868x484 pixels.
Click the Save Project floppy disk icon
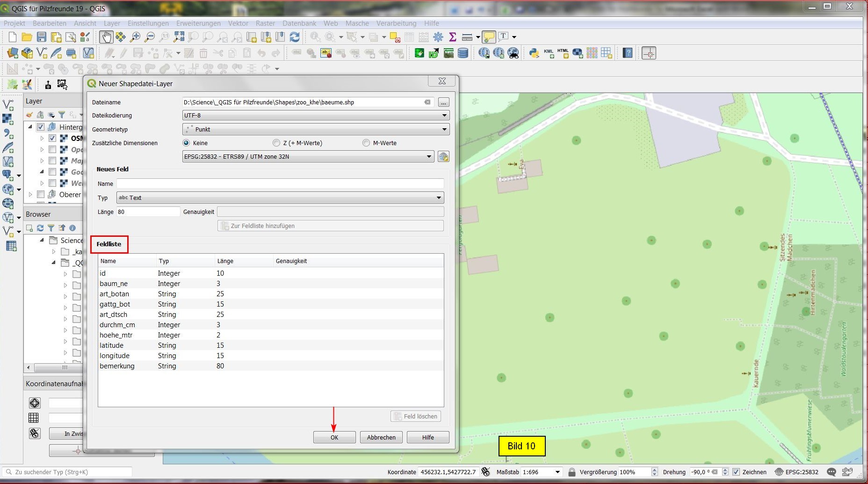[x=42, y=37]
